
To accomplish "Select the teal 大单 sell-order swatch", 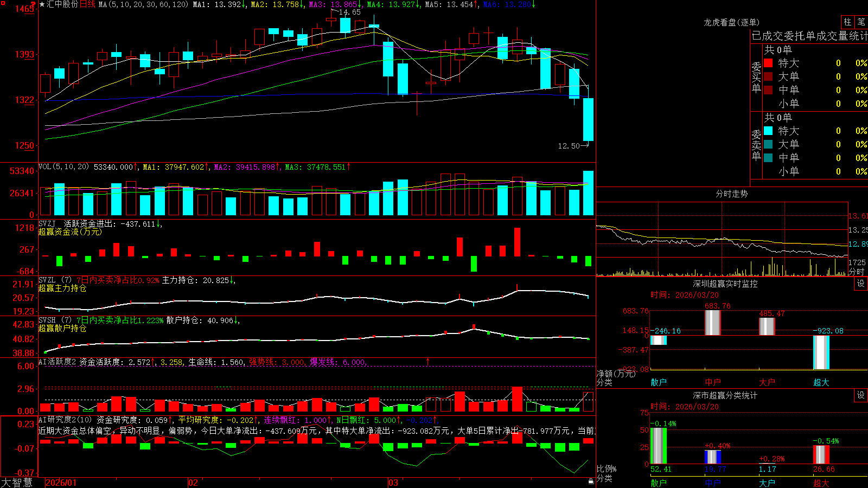I will coord(768,144).
